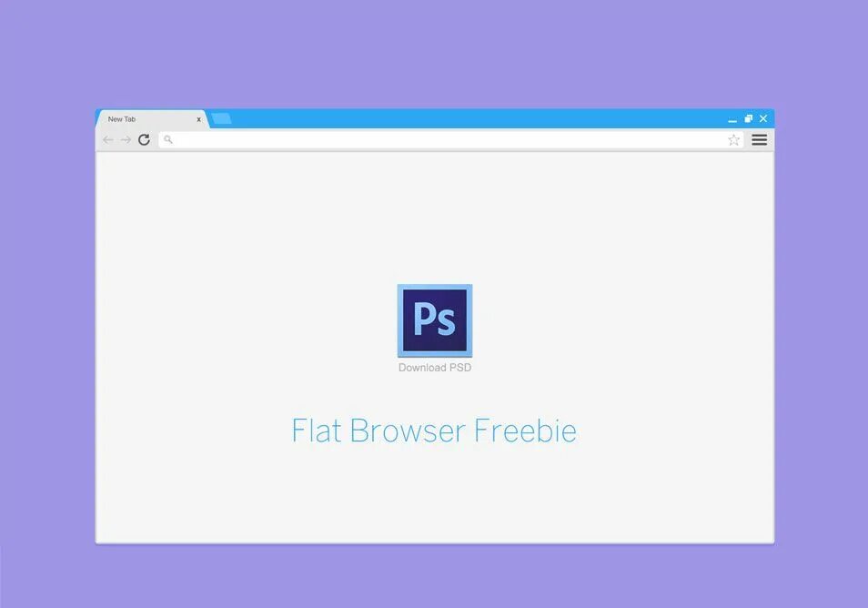Close the New Tab tab with the x
This screenshot has height=608, width=868.
pyautogui.click(x=198, y=119)
